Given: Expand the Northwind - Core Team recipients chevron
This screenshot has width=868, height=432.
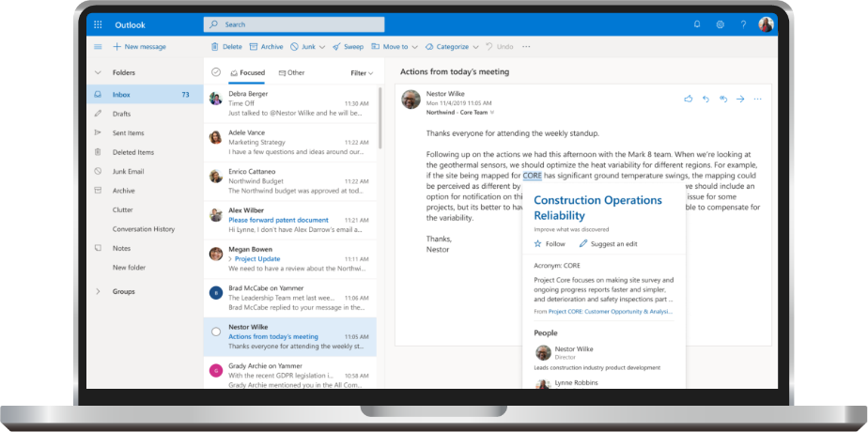Looking at the screenshot, I should pos(492,113).
